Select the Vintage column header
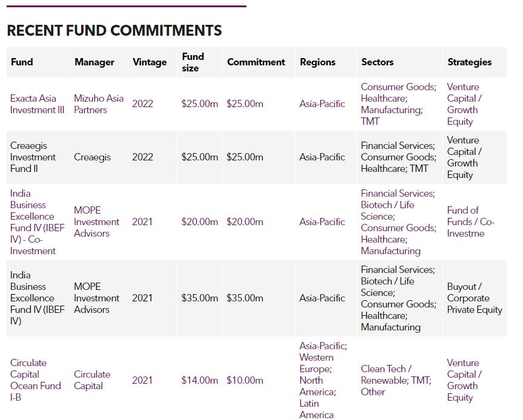The image size is (523, 420). (150, 62)
